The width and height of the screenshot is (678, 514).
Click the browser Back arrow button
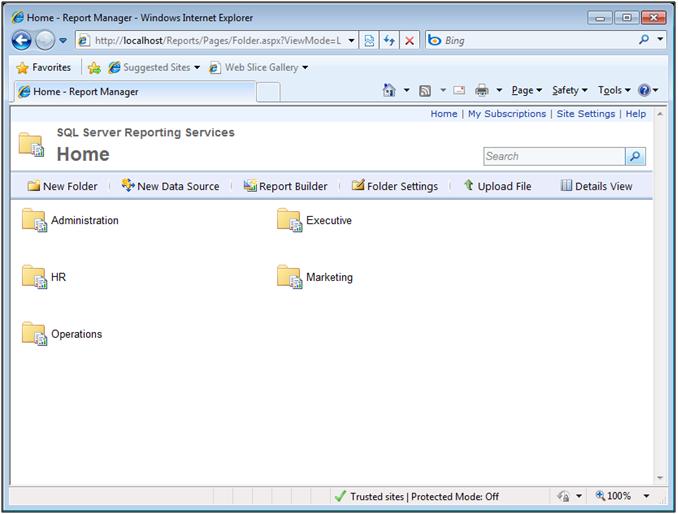[21, 41]
